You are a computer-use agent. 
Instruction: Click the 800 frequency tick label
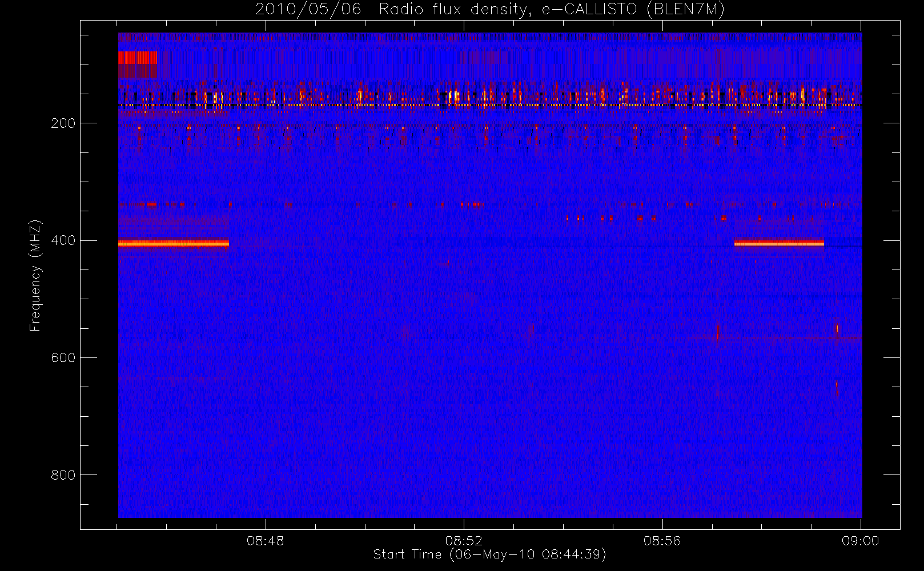(x=63, y=475)
